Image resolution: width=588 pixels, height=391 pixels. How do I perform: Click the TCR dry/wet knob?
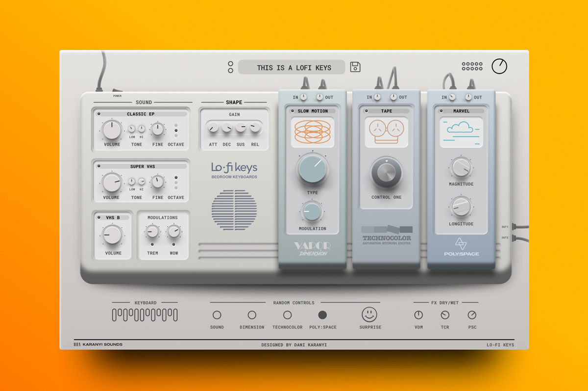(x=445, y=315)
